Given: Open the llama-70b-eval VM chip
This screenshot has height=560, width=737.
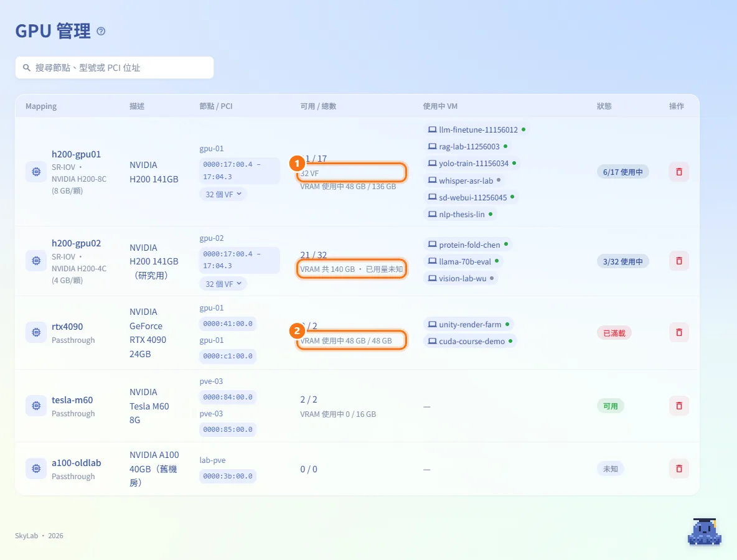Looking at the screenshot, I should point(463,262).
